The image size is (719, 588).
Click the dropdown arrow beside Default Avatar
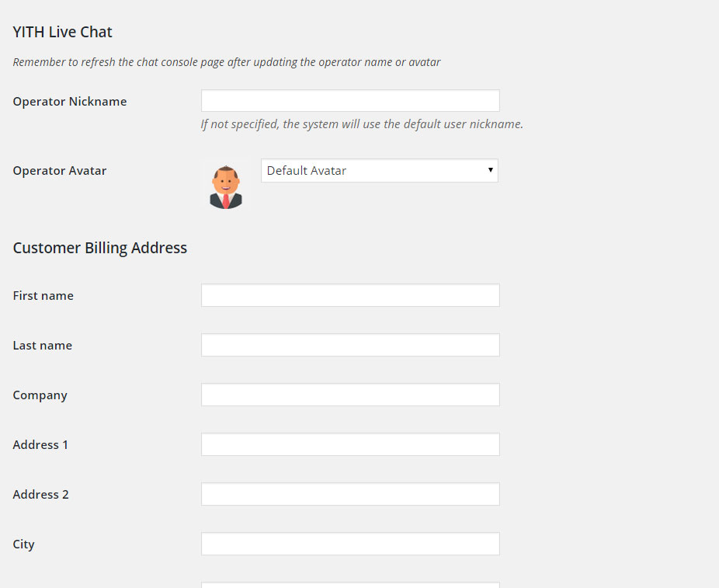490,170
